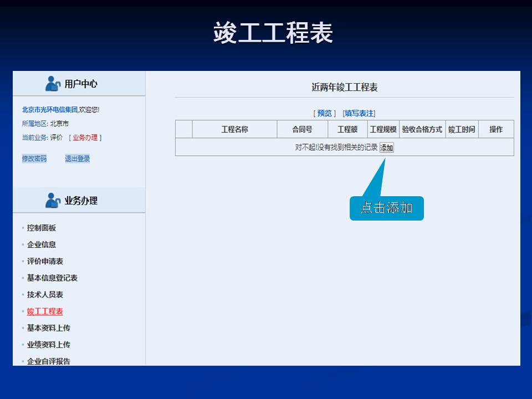Select 技术人员表 in the sidebar
Viewport: 532px width, 399px height.
pos(45,294)
